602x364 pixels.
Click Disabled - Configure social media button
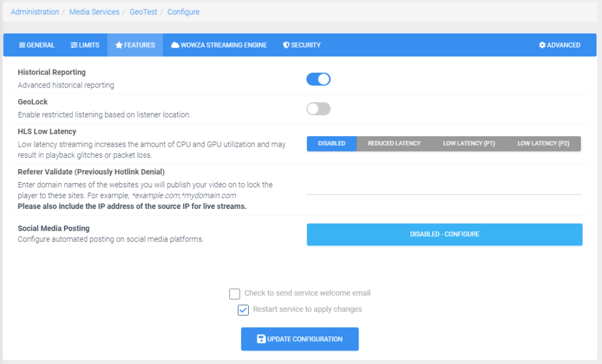[444, 234]
